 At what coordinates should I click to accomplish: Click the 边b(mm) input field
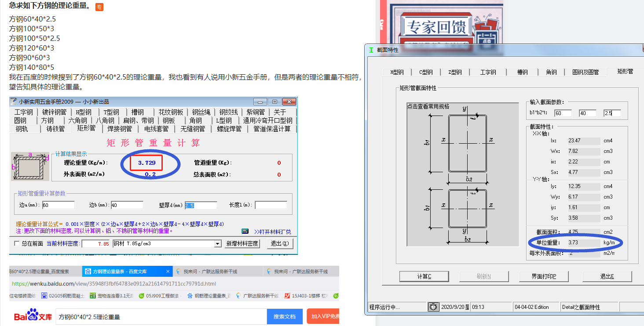click(x=127, y=205)
